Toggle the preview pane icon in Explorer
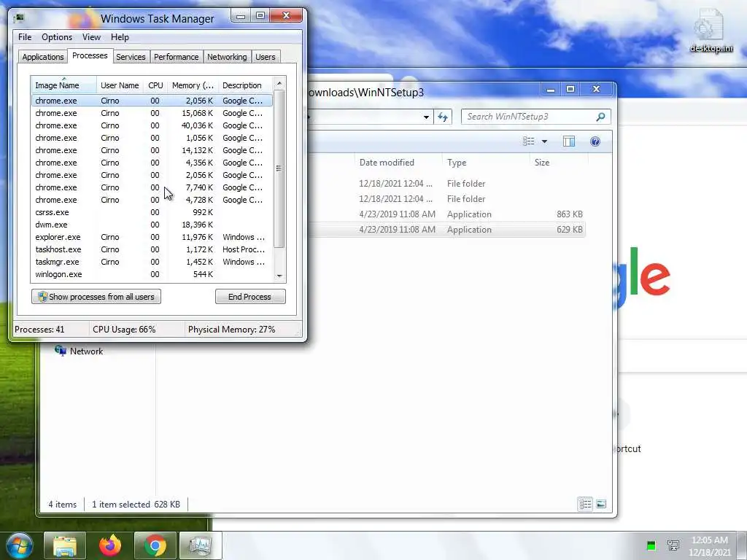Image resolution: width=747 pixels, height=560 pixels. [569, 141]
